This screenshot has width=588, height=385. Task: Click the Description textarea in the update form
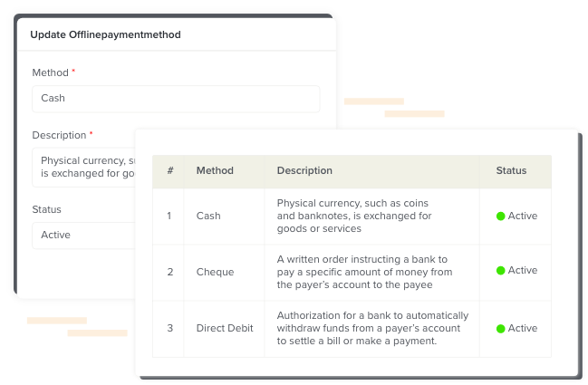[83, 168]
